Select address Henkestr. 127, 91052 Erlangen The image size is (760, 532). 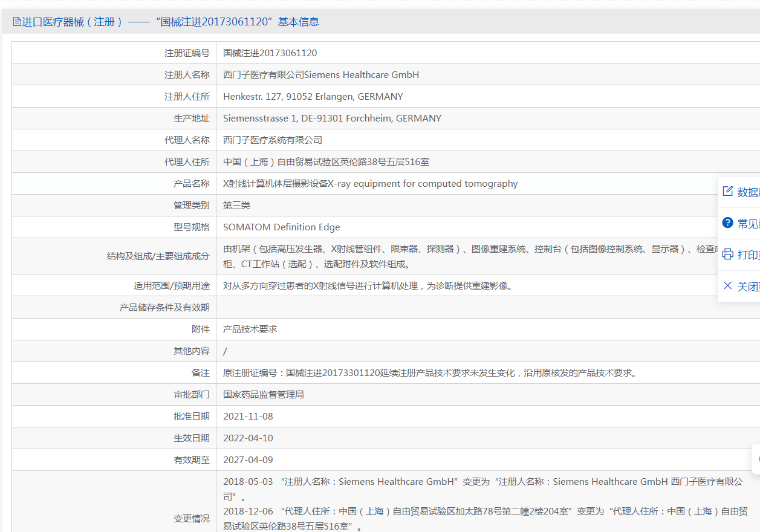click(x=313, y=97)
